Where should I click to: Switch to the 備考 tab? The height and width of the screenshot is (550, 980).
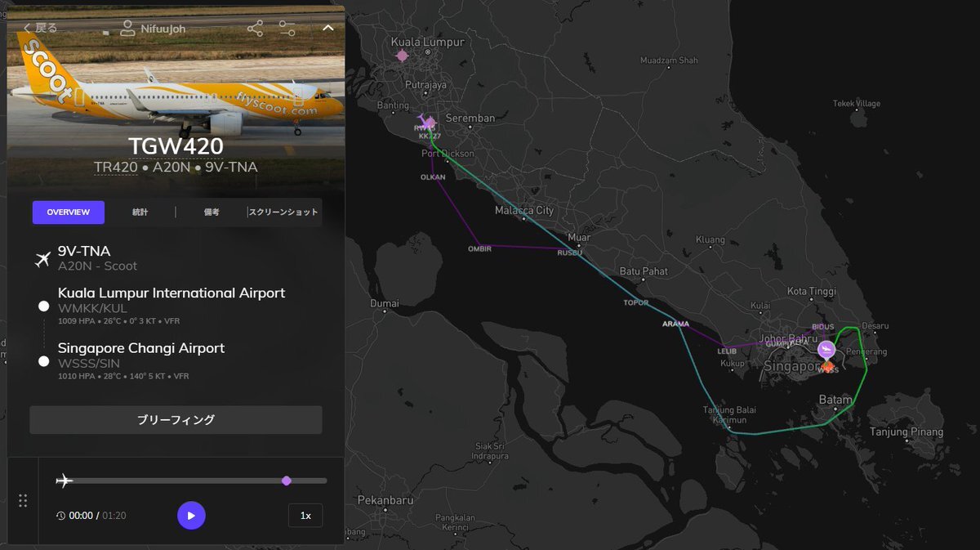212,212
